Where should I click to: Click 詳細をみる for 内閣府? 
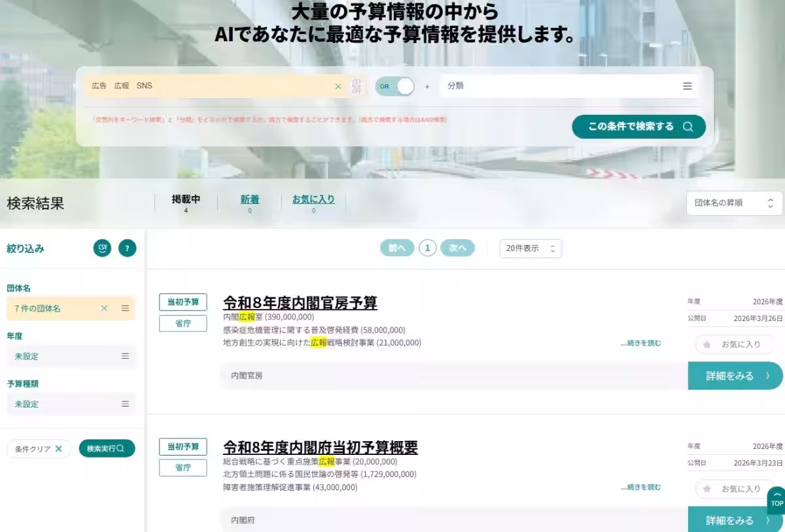pos(735,520)
